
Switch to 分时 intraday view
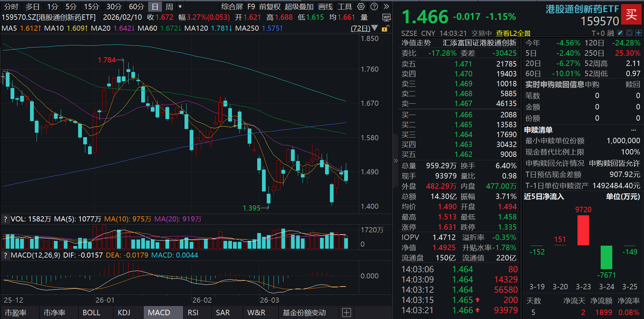coord(11,6)
